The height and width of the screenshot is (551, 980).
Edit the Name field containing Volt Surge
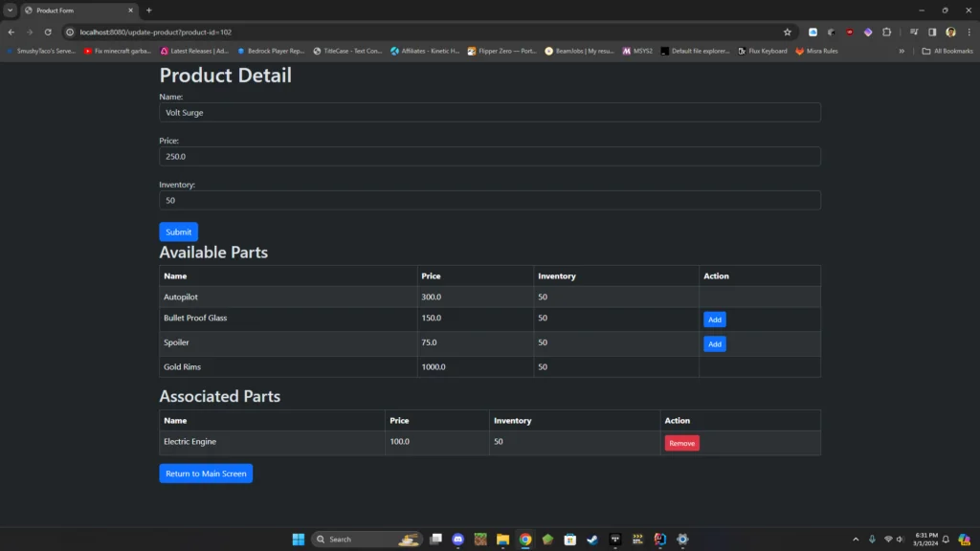[x=489, y=113]
